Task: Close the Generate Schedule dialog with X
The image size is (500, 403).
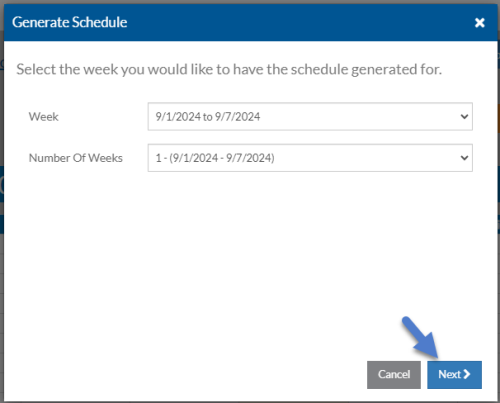Action: pos(479,23)
